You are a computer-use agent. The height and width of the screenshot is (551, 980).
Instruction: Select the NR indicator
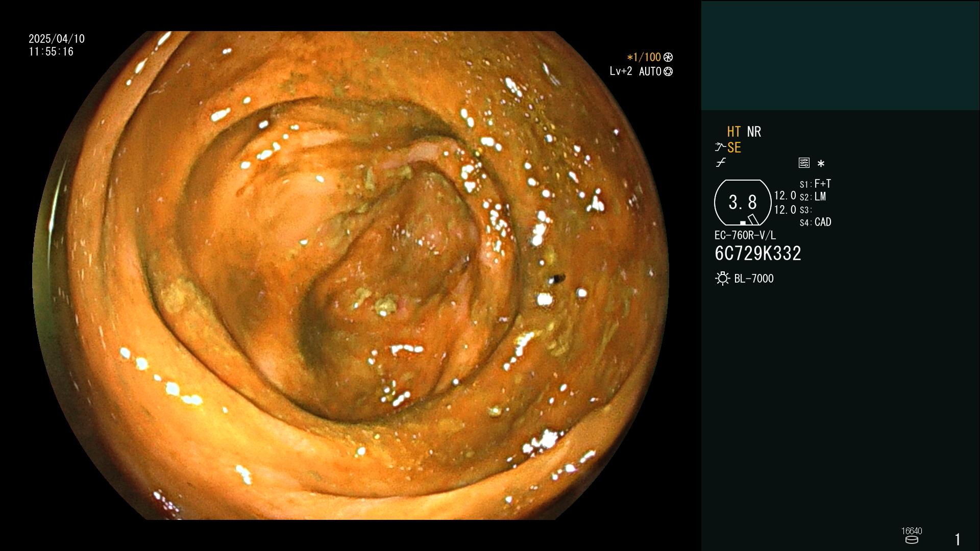pyautogui.click(x=754, y=132)
